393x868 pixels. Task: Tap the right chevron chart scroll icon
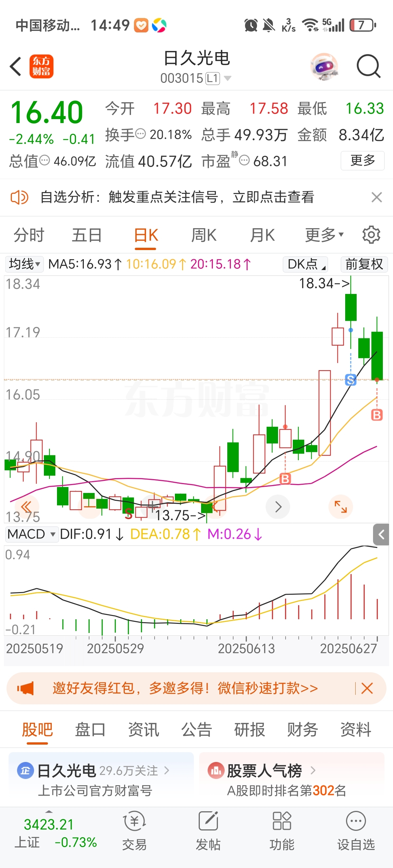pyautogui.click(x=278, y=506)
